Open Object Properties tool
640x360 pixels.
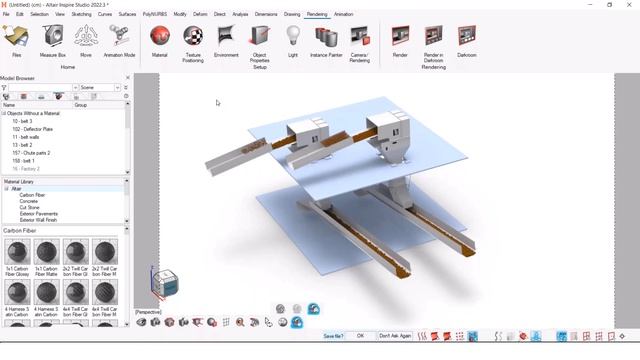pyautogui.click(x=260, y=43)
